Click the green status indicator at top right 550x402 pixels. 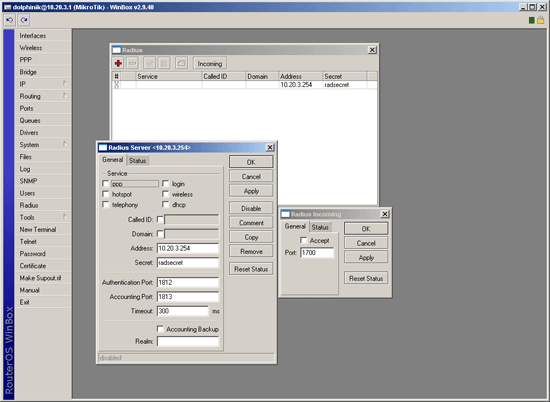click(x=531, y=20)
